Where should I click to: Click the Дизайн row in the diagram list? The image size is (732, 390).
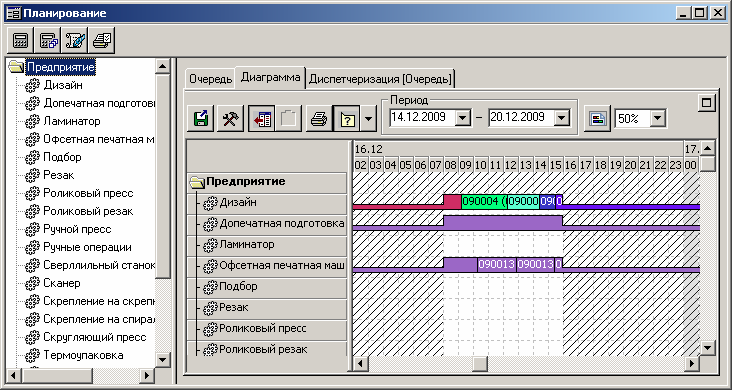click(267, 203)
